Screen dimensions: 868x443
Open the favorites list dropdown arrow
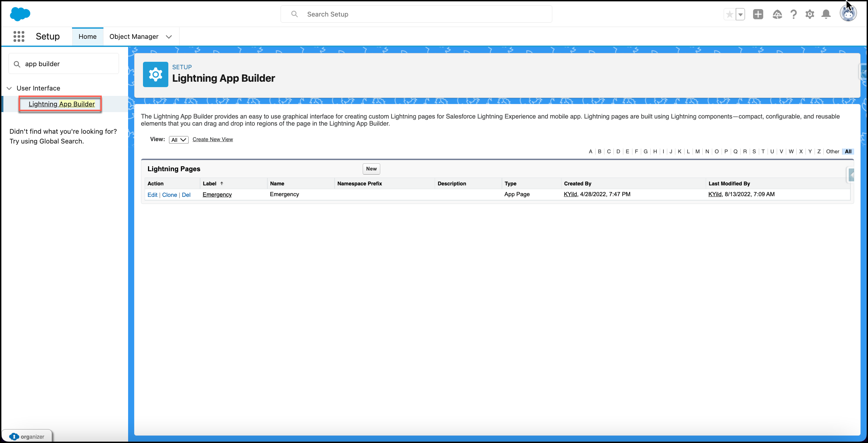[x=740, y=14]
